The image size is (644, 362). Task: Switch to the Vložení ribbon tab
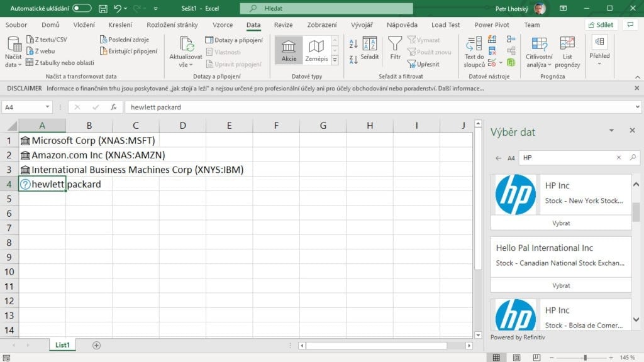point(84,25)
